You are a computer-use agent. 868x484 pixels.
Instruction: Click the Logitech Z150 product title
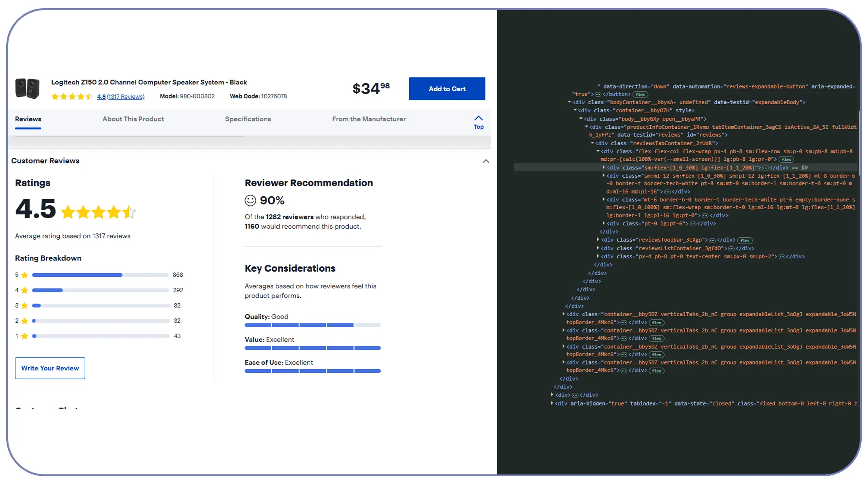coord(149,82)
